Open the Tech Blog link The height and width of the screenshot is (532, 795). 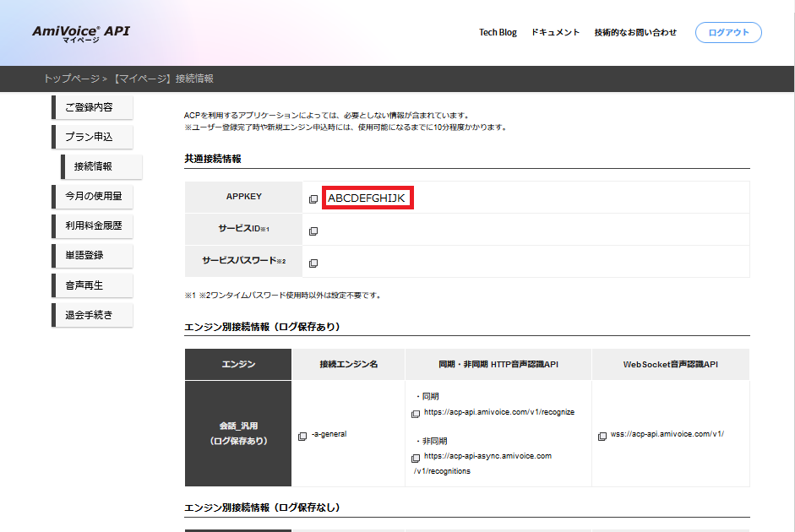tap(498, 32)
